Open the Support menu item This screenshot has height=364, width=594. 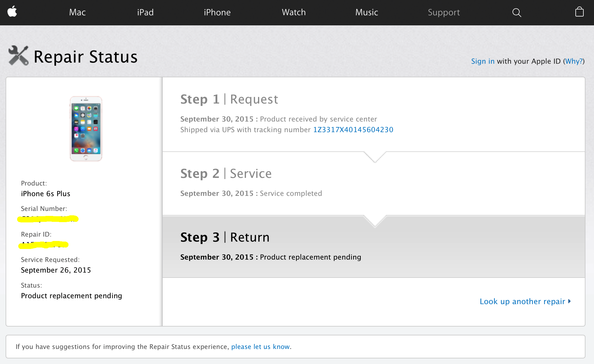[x=444, y=12]
